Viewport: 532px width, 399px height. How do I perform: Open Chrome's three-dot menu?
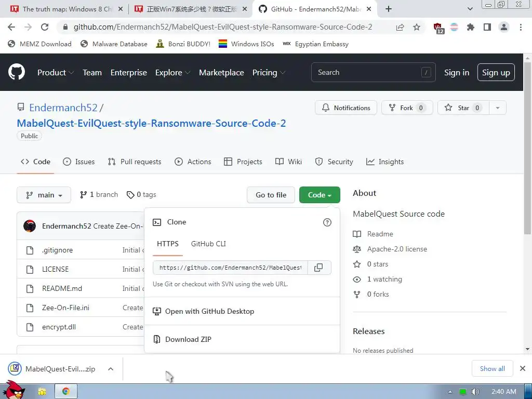tap(521, 27)
